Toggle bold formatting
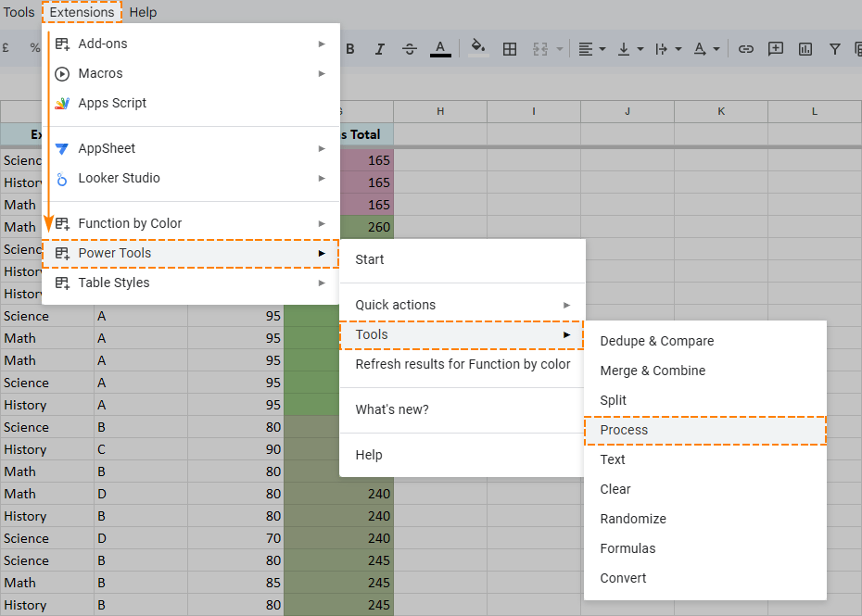The width and height of the screenshot is (862, 616). [x=349, y=48]
